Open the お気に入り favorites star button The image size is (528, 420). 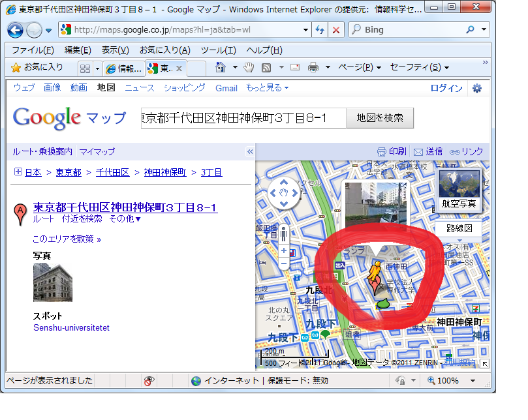37,68
